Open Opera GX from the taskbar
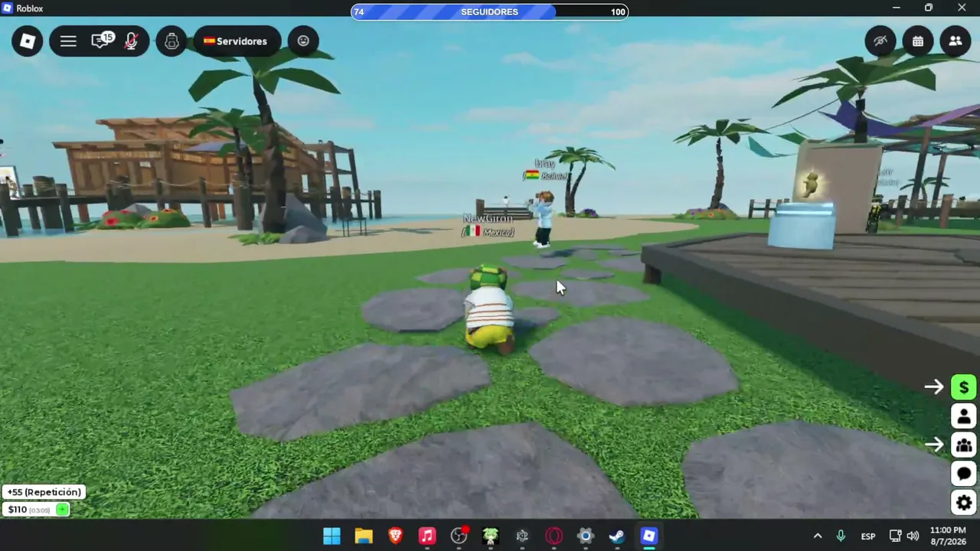 click(554, 536)
